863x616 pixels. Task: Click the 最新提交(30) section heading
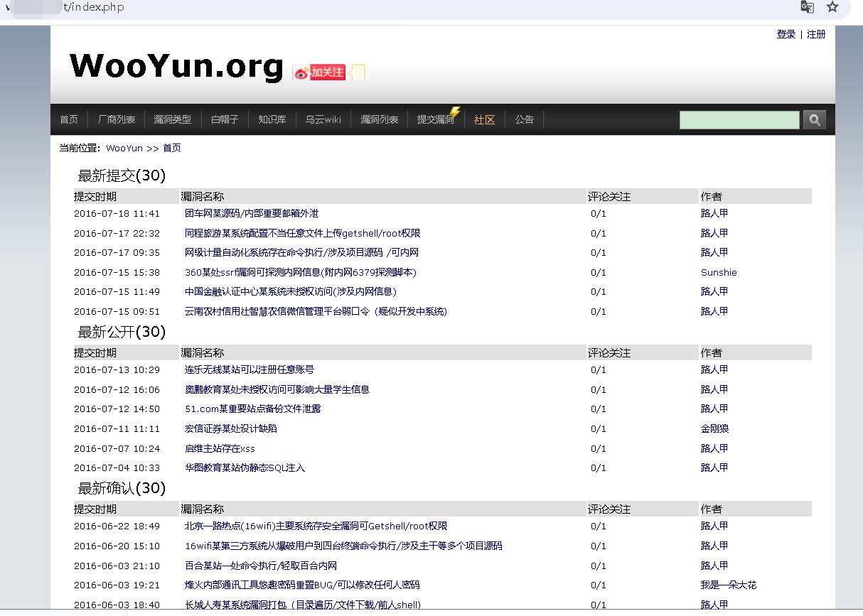pos(122,175)
